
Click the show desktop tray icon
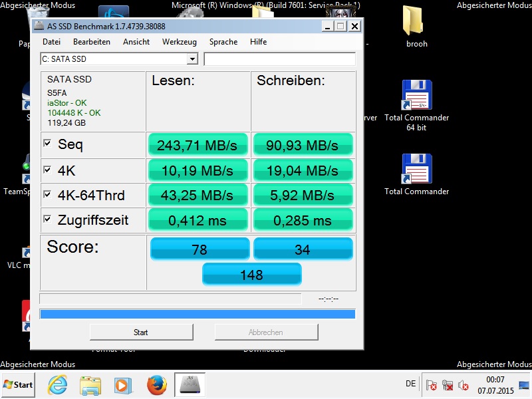coord(524,385)
